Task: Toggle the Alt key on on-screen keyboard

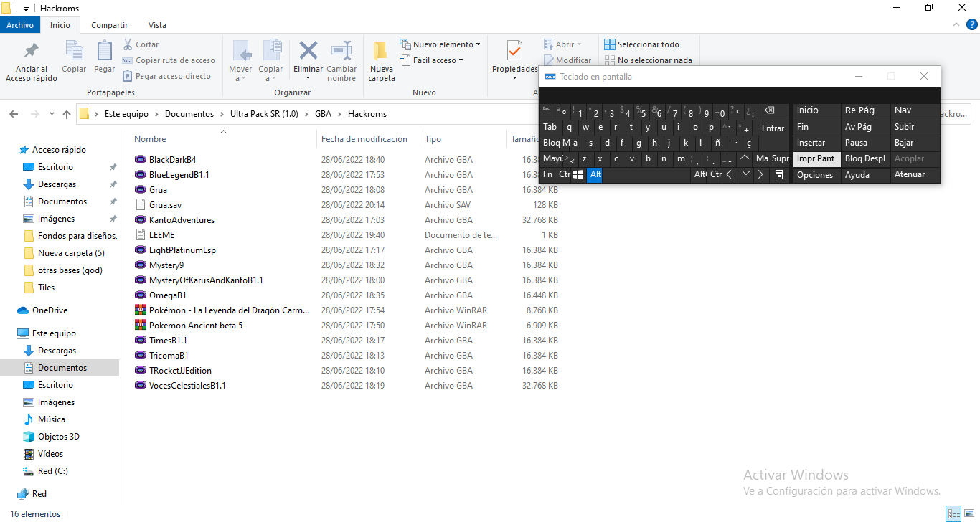Action: [594, 174]
